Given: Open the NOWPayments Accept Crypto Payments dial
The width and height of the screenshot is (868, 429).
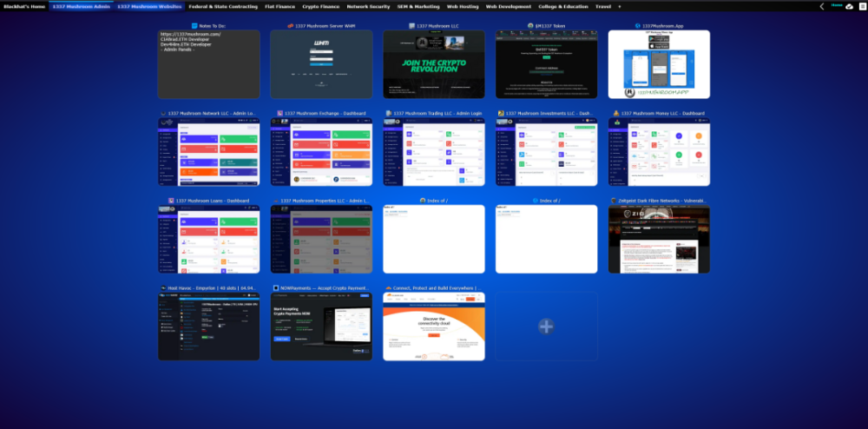Looking at the screenshot, I should [321, 326].
